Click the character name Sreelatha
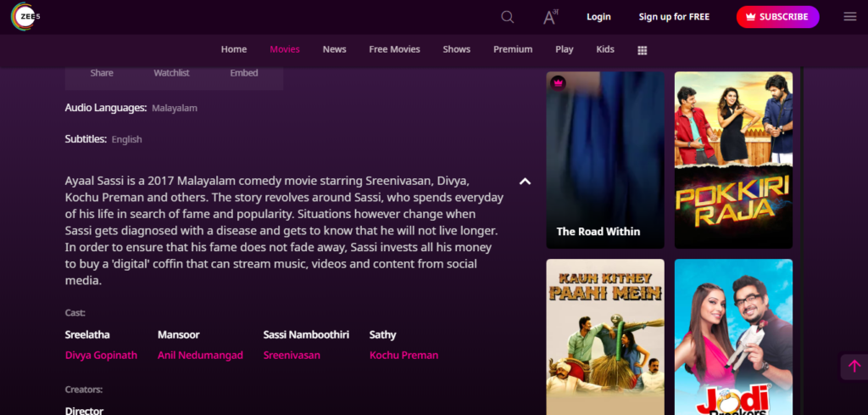Image resolution: width=868 pixels, height=415 pixels. pos(87,334)
